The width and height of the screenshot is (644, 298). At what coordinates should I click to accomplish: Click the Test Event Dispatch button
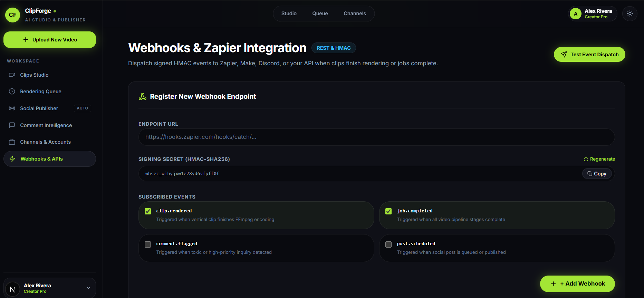589,55
